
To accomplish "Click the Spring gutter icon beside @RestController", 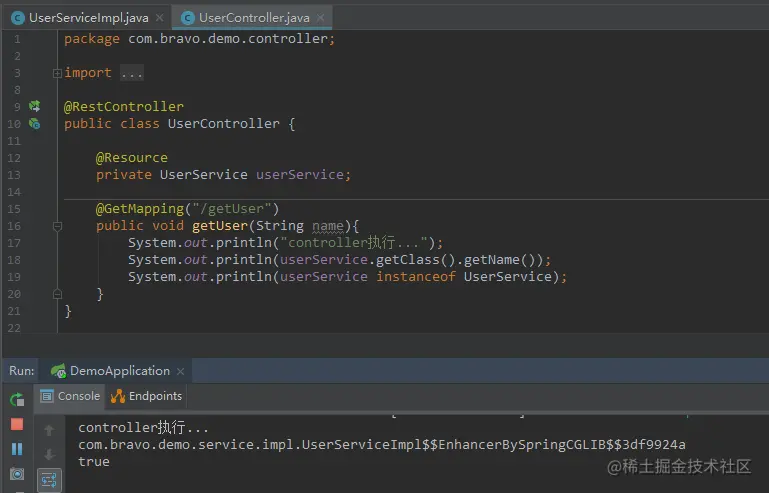I will (34, 106).
